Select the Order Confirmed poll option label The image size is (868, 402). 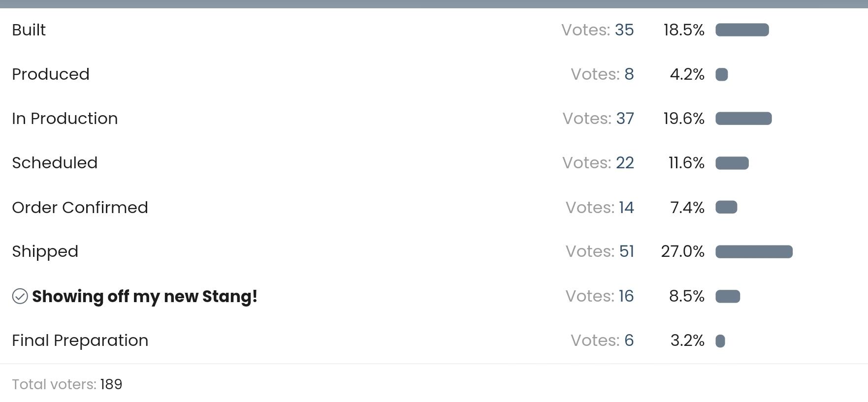[x=80, y=208]
